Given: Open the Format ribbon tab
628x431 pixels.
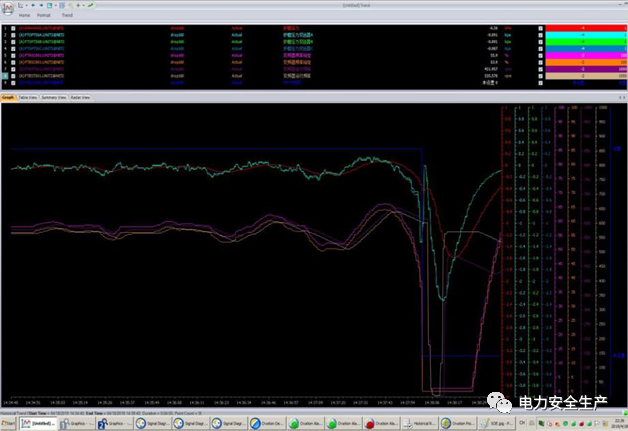Looking at the screenshot, I should point(44,16).
